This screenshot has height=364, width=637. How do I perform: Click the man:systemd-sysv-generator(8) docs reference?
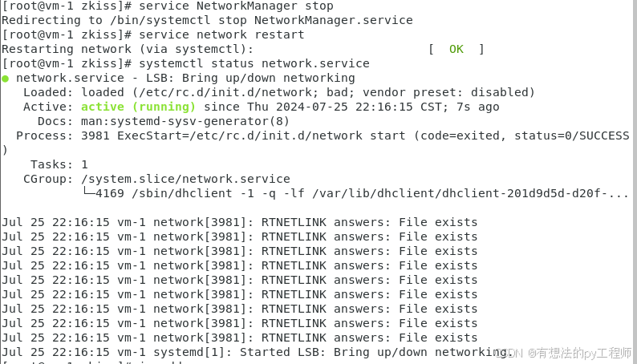(x=185, y=121)
